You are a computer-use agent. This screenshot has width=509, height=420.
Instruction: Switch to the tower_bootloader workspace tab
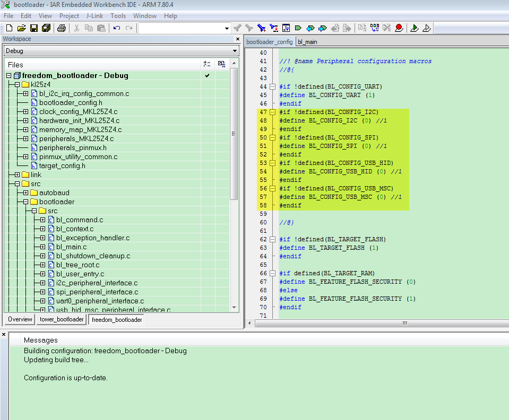click(62, 319)
